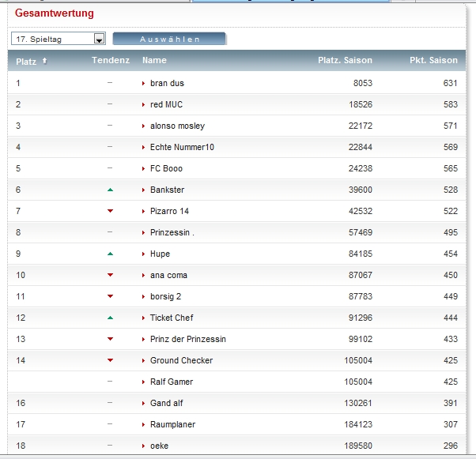Select Prinz der Prinzessin entry
Viewport: 476px width, 459px height.
point(187,339)
